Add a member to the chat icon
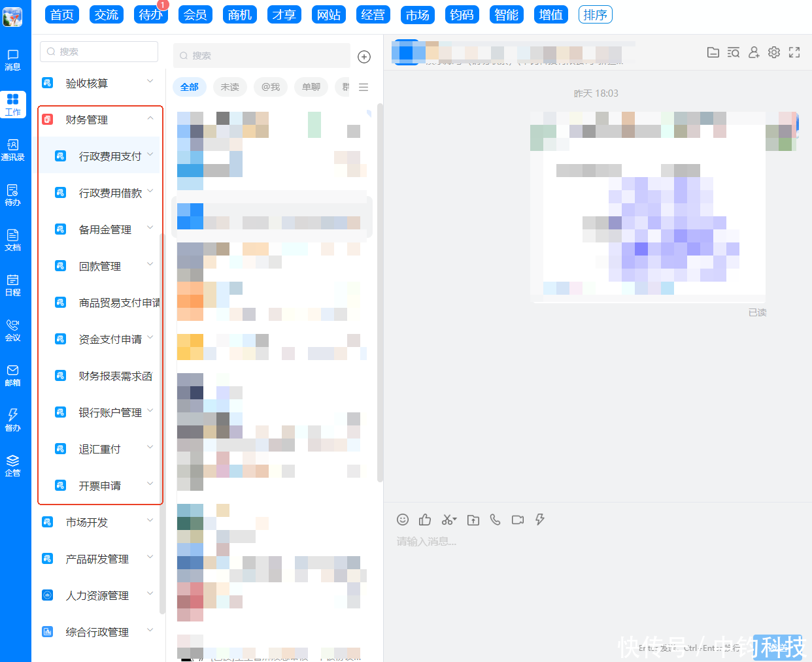Viewport: 812px width, 662px height. point(754,52)
